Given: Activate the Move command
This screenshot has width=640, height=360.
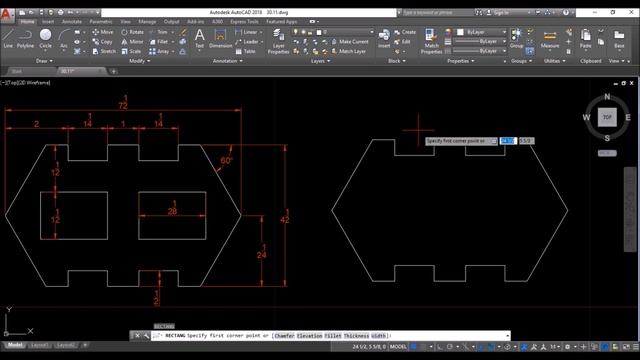Looking at the screenshot, I should (x=103, y=32).
